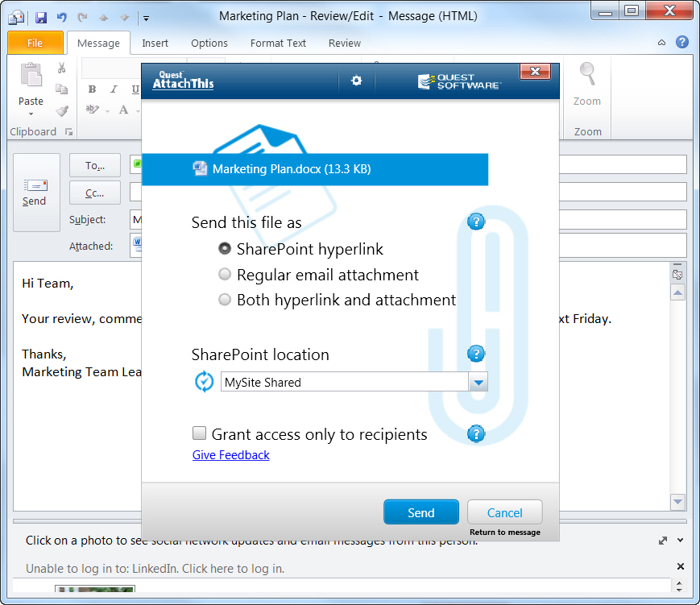Activate the Format Painter brush
The image size is (700, 605).
coord(62,110)
